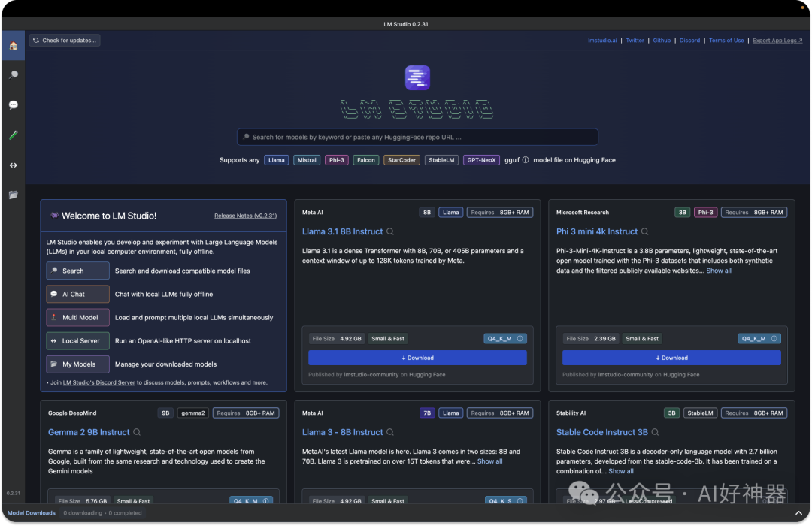812x526 pixels.
Task: Click the GPT-NeoX tag under search bar
Action: point(481,160)
